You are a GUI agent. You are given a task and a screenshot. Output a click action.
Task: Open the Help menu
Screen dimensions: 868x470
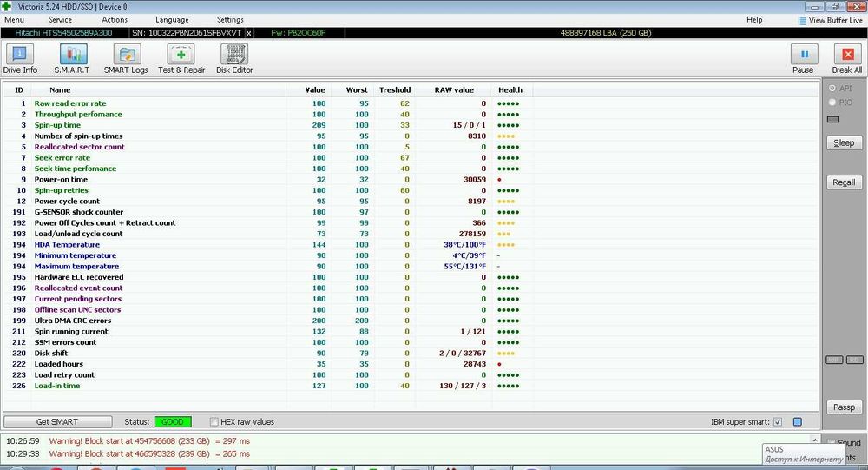tap(754, 19)
